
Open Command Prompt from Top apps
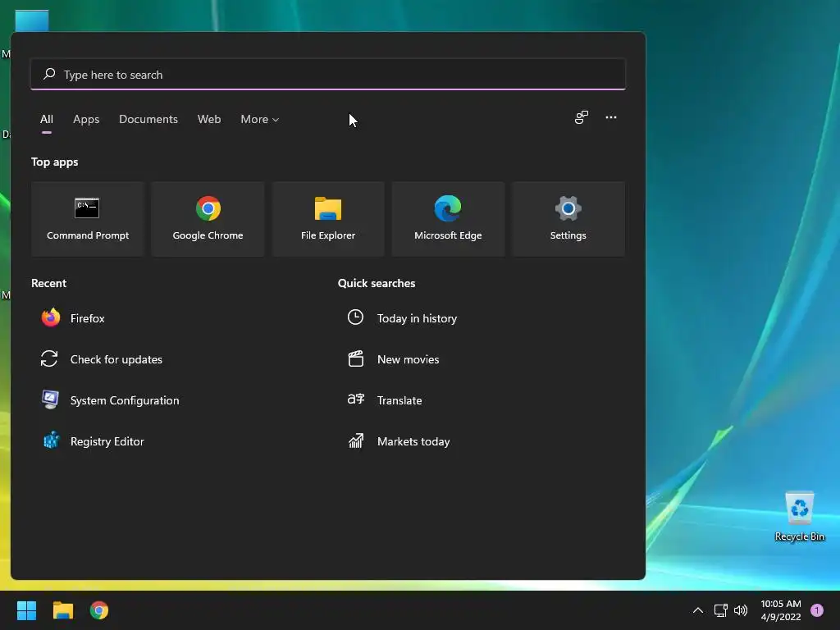(87, 219)
